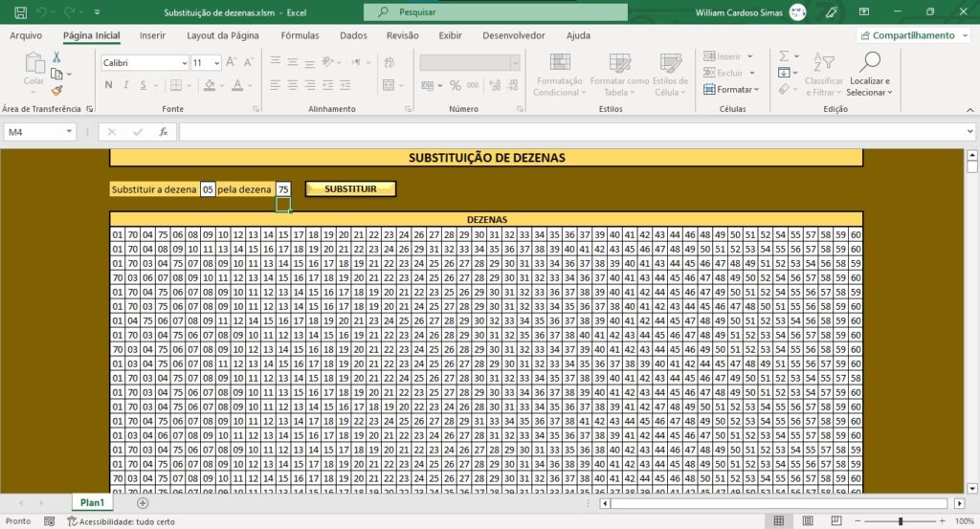Toggle bold N formatting
The image size is (980, 529).
tap(109, 85)
